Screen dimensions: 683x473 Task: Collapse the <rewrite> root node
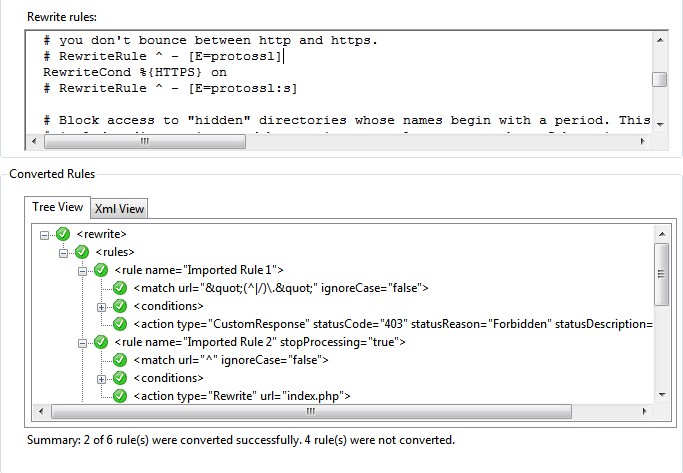(x=45, y=234)
